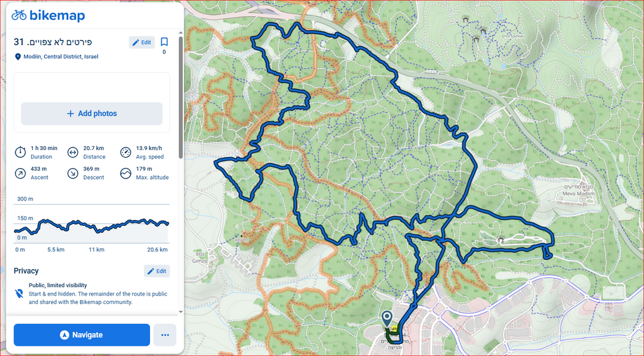Select the route start marker on map
The height and width of the screenshot is (356, 644).
tap(386, 319)
